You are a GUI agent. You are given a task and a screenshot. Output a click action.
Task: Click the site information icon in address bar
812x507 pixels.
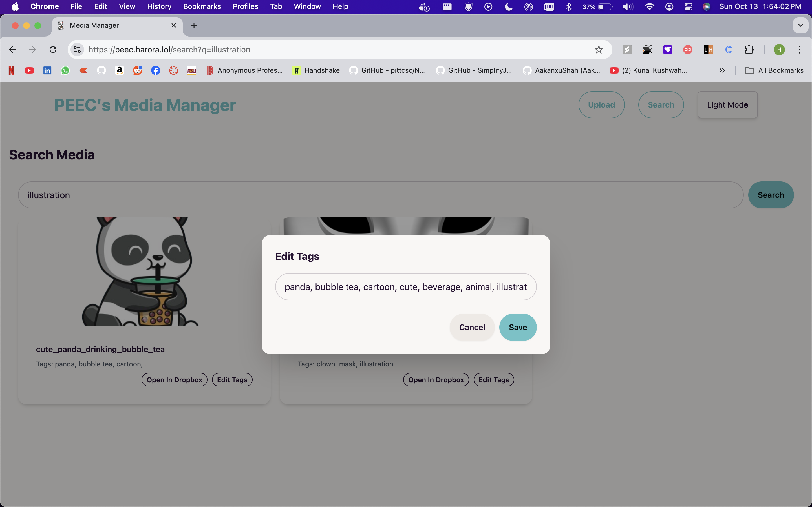coord(77,50)
